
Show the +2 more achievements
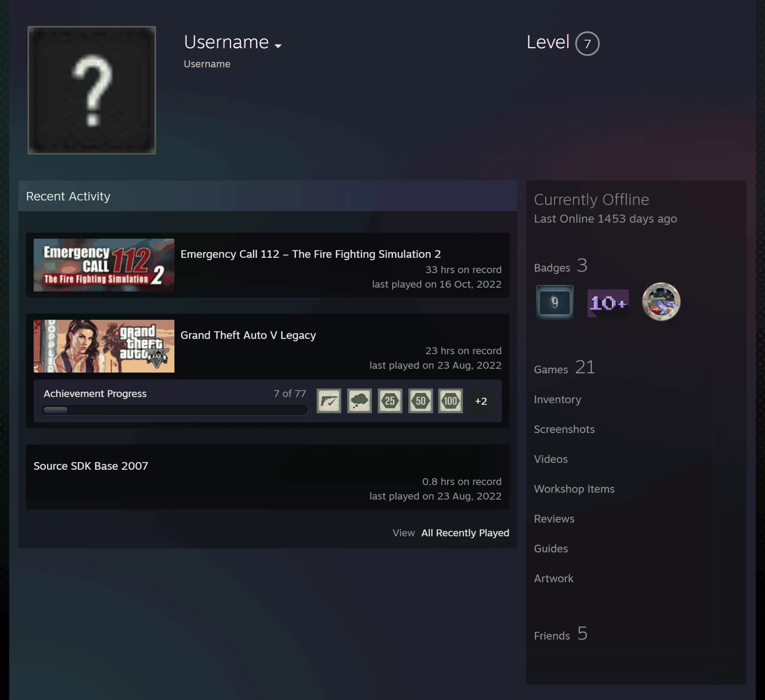click(481, 401)
